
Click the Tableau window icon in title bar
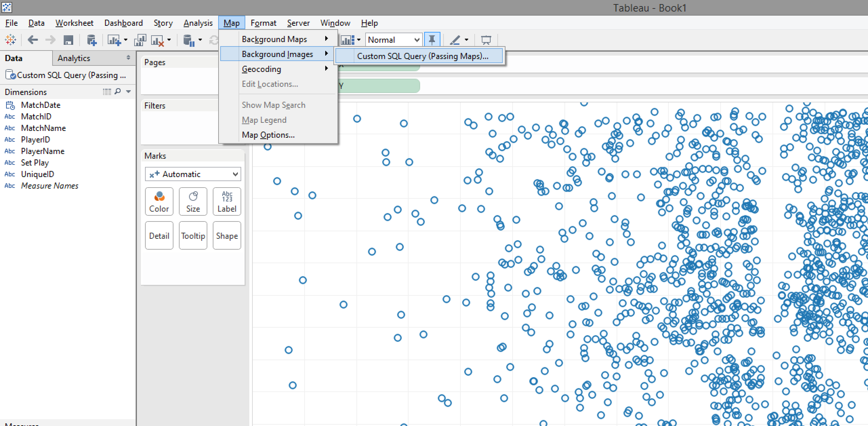pyautogui.click(x=6, y=7)
